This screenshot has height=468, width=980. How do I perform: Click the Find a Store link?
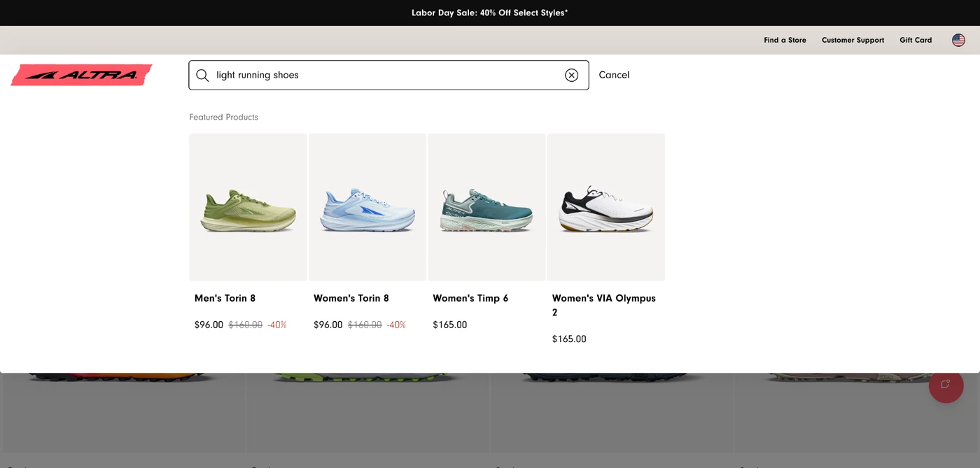point(785,40)
